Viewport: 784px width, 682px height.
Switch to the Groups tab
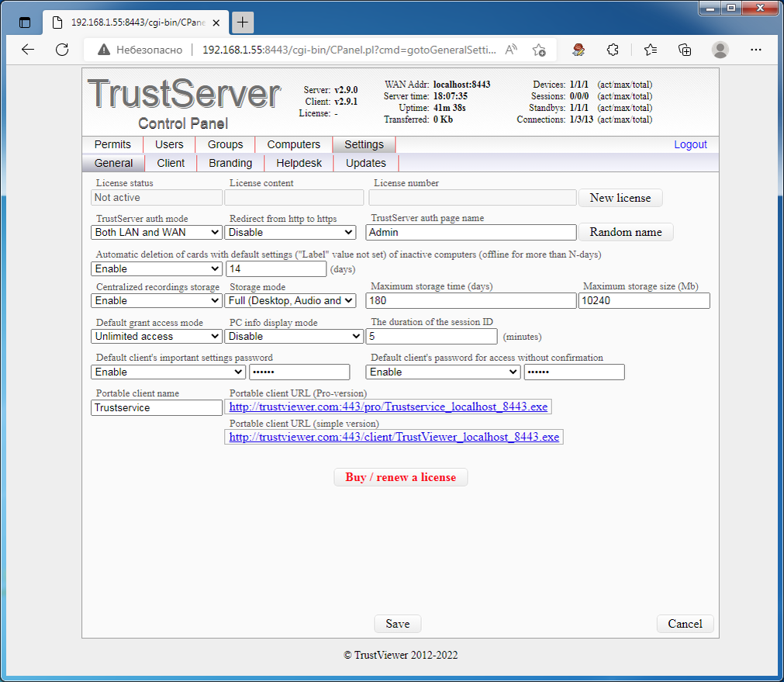(x=225, y=144)
